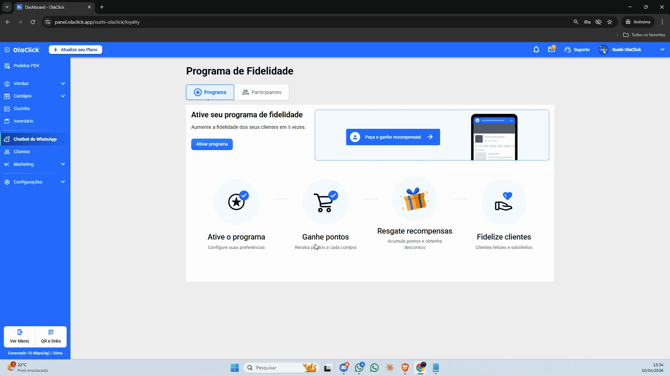
Task: Click the OlaClick logo
Action: coord(26,50)
